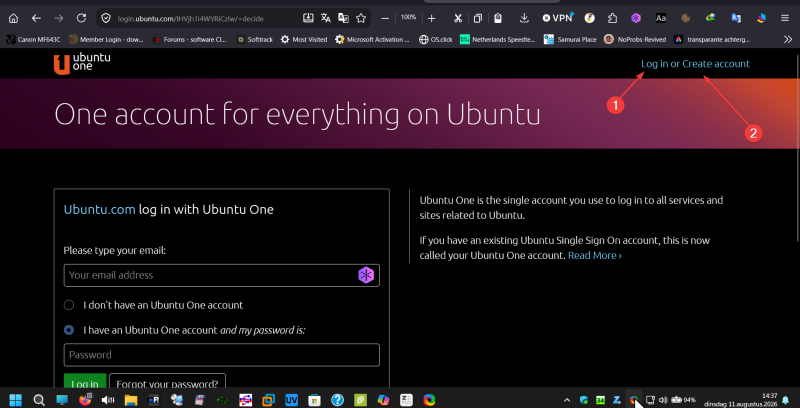
Task: Open the Netherlands Speedtest bookmark
Action: pyautogui.click(x=498, y=39)
